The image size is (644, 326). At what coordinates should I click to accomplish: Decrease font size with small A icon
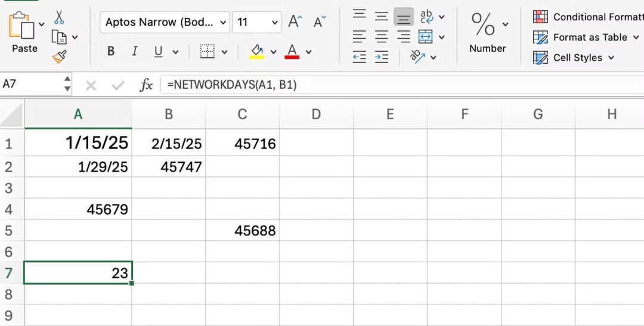point(319,21)
